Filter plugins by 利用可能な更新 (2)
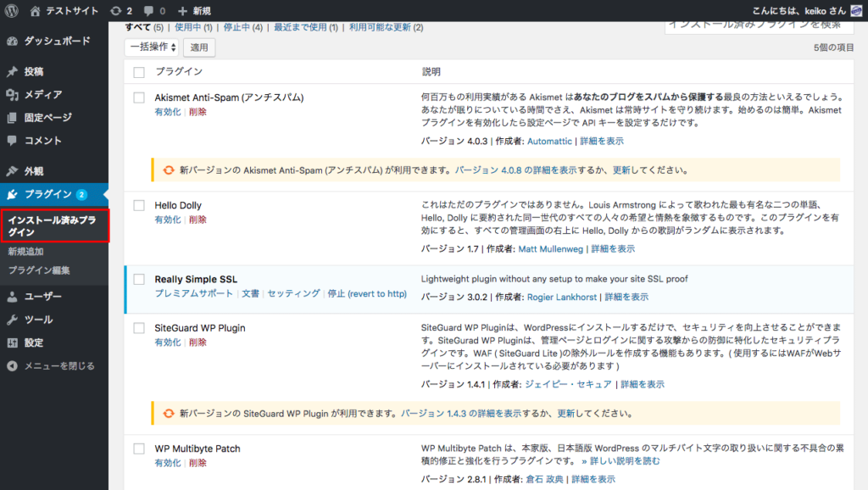Screen dimensions: 868x490 387,27
